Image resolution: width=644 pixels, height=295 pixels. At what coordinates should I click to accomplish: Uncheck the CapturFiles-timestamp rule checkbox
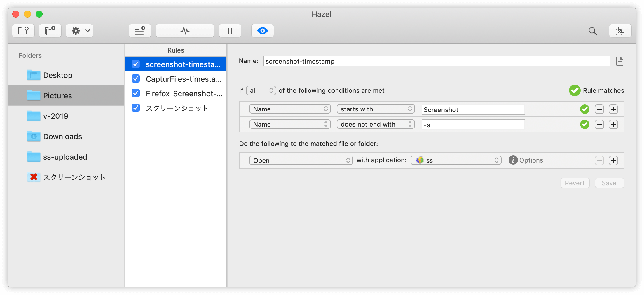(136, 78)
